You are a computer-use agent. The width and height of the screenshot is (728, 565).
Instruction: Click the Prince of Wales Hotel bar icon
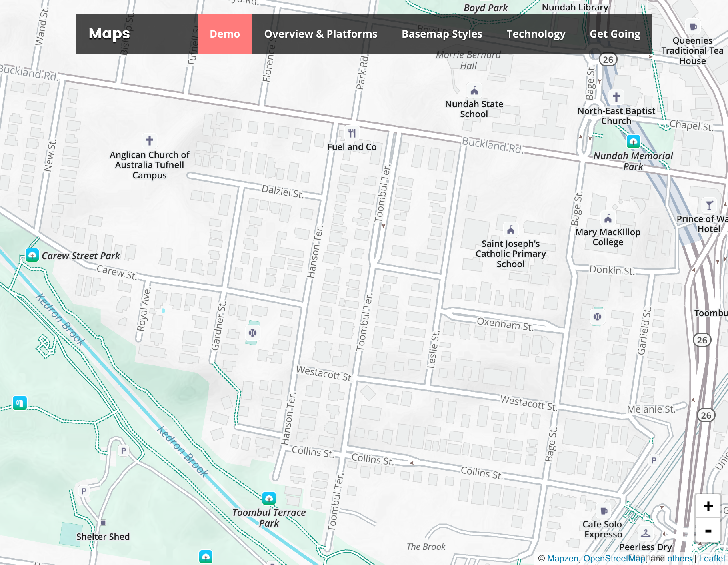pyautogui.click(x=709, y=205)
